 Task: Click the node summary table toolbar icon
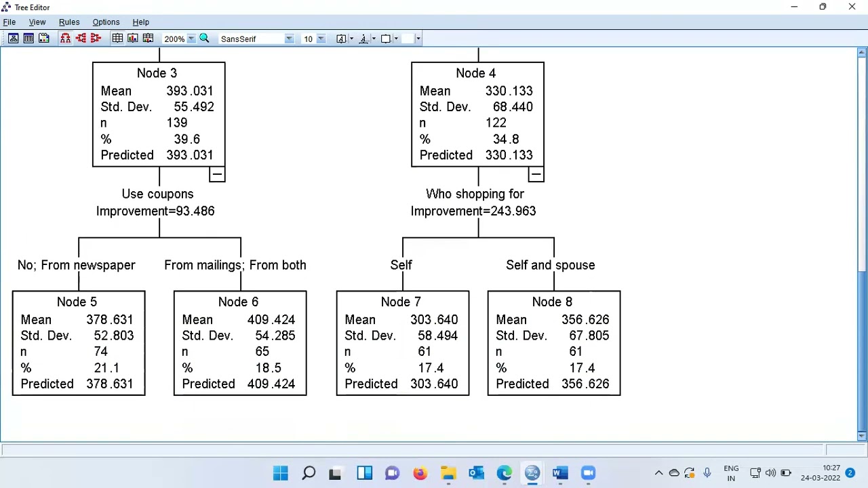[28, 39]
